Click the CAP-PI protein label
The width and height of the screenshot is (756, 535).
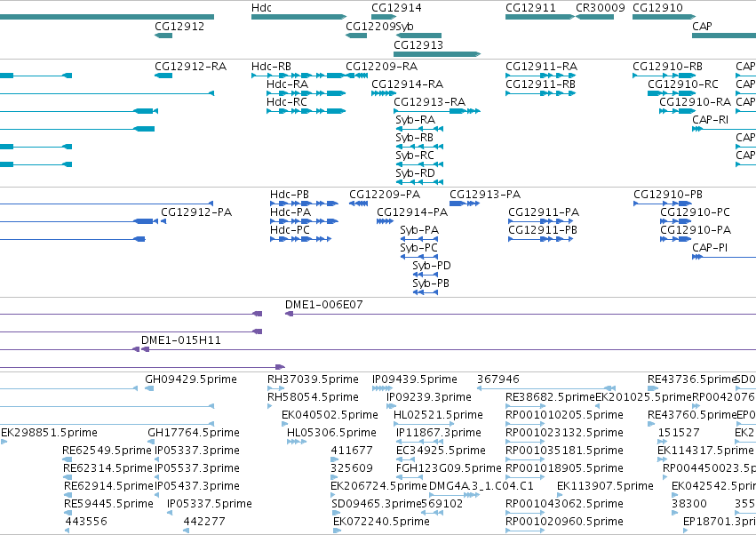pos(710,249)
